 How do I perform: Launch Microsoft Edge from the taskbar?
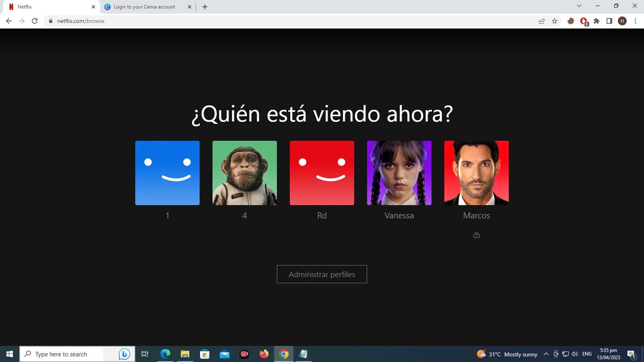165,354
